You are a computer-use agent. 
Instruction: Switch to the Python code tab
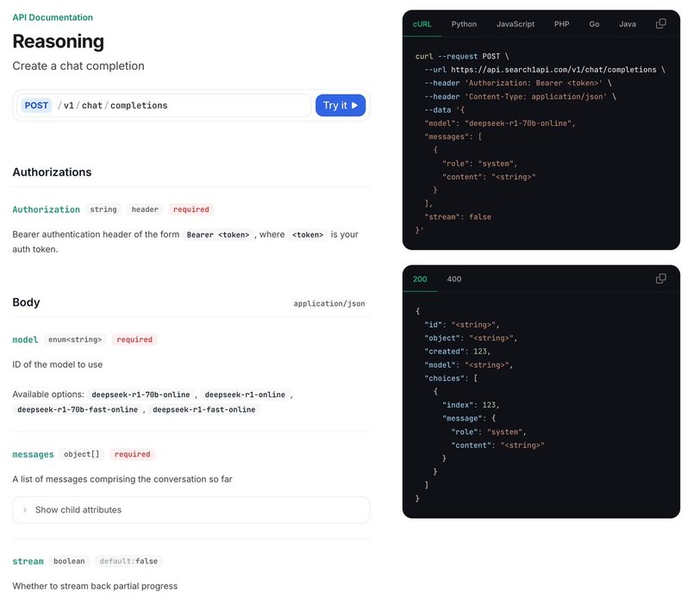click(464, 24)
